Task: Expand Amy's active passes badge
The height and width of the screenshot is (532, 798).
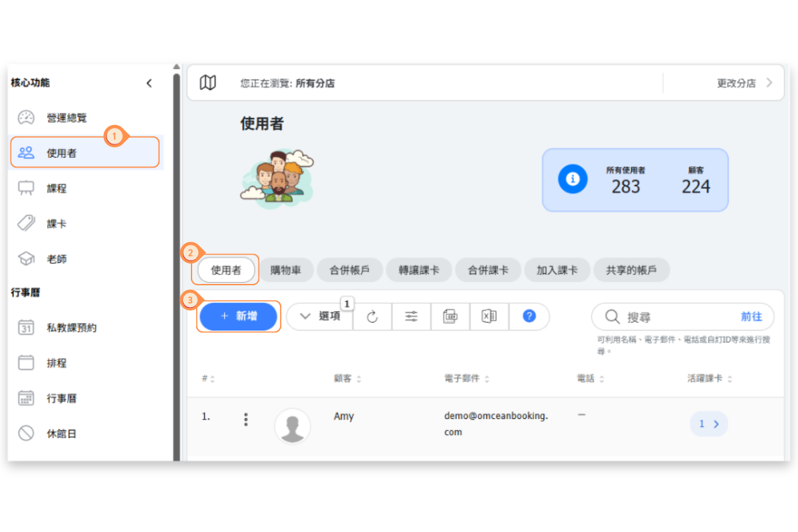Action: point(708,424)
